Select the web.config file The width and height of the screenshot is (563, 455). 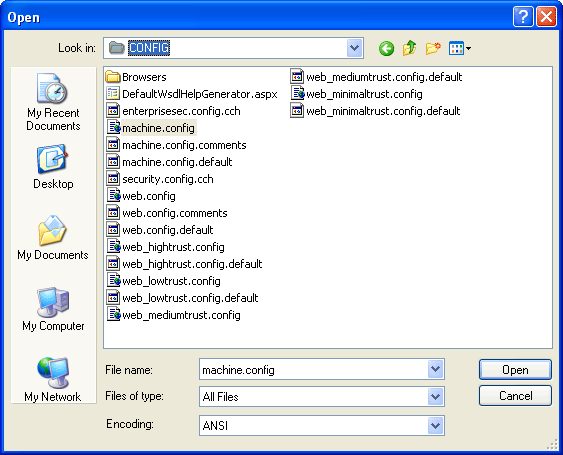pos(141,196)
